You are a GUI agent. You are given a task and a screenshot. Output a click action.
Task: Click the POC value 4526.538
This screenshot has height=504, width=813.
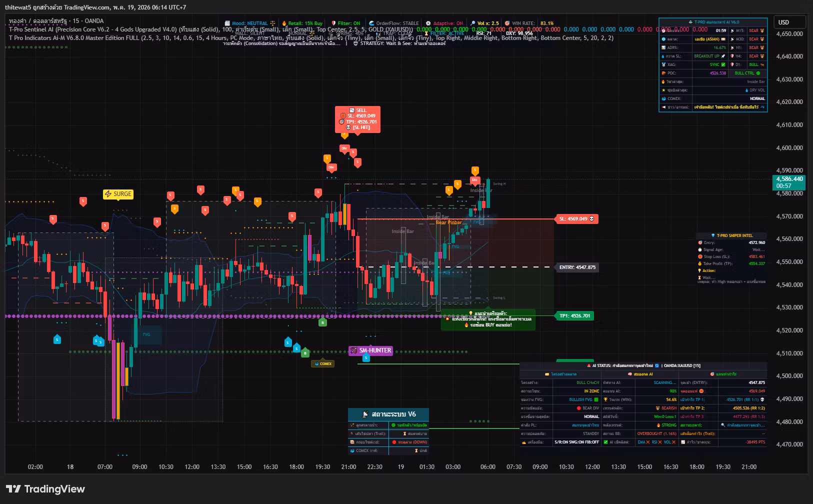click(717, 73)
